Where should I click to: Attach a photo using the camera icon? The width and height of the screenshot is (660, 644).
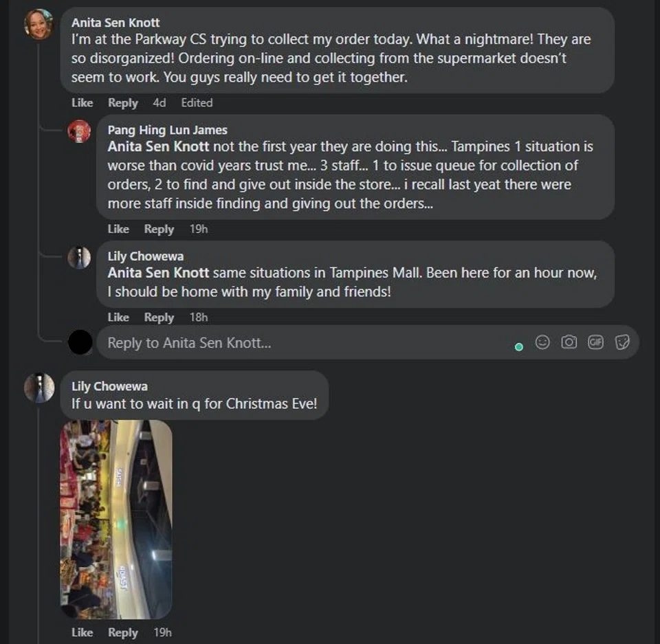coord(569,342)
